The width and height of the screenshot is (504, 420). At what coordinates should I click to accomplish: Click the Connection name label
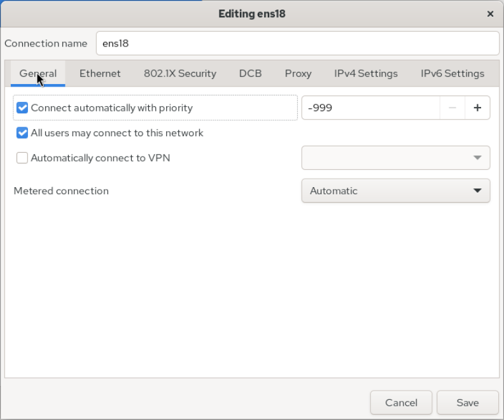click(x=46, y=43)
